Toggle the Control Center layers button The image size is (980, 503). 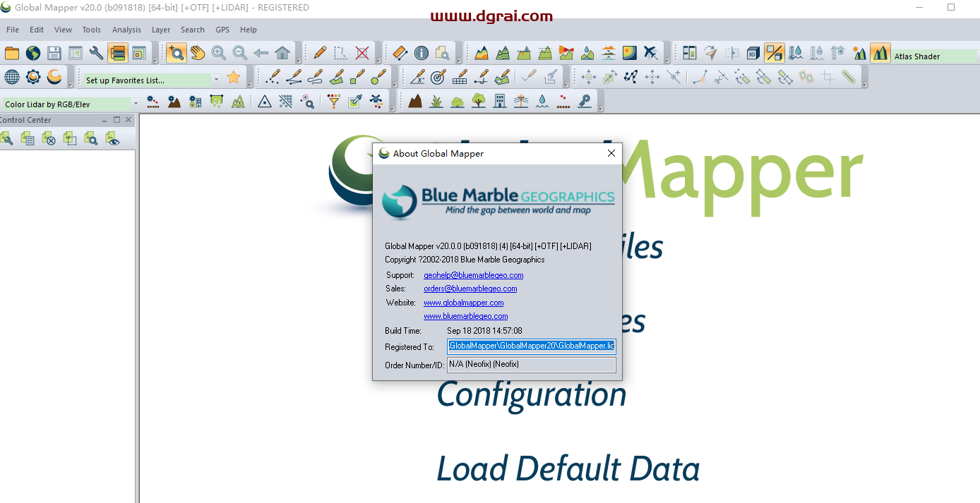click(117, 53)
